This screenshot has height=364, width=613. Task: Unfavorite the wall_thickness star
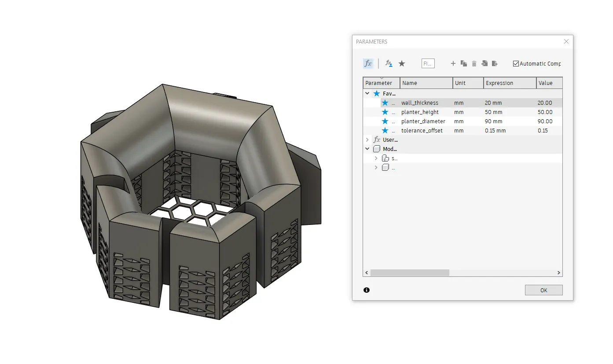pyautogui.click(x=385, y=103)
